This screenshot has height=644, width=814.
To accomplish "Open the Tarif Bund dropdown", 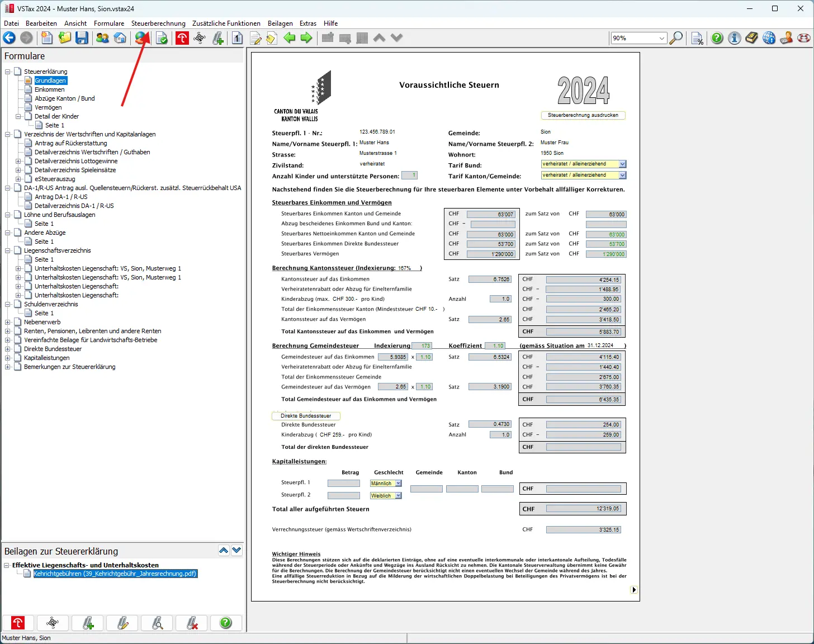I will coord(623,164).
